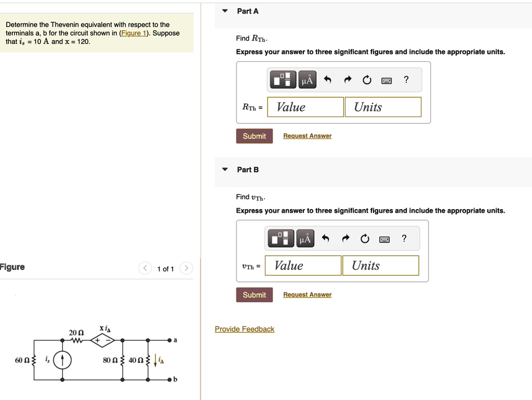Open the keyboard shortcuts icon in Part A

coord(385,79)
